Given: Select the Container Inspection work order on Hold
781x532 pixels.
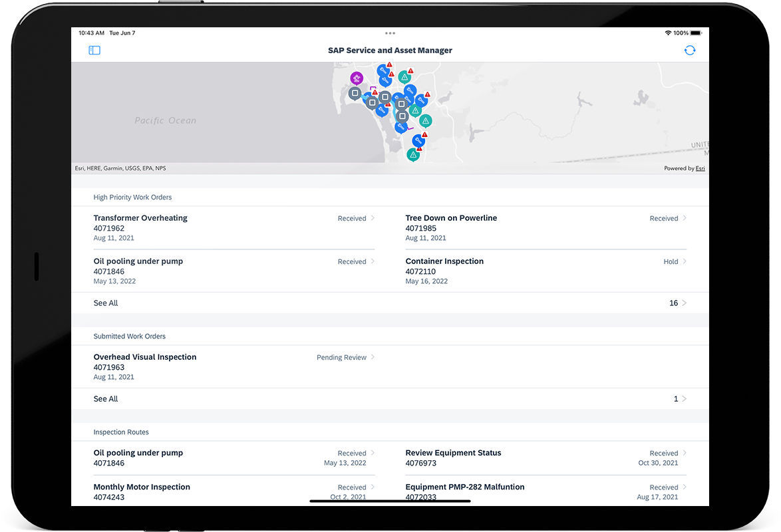Looking at the screenshot, I should (444, 261).
